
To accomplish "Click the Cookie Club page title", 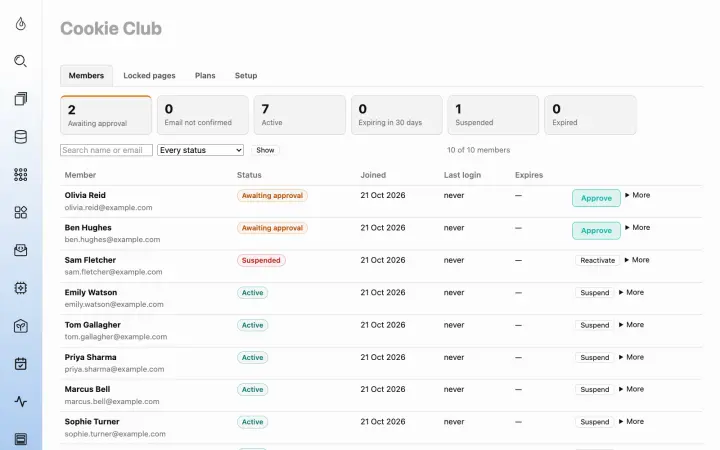I will (111, 28).
